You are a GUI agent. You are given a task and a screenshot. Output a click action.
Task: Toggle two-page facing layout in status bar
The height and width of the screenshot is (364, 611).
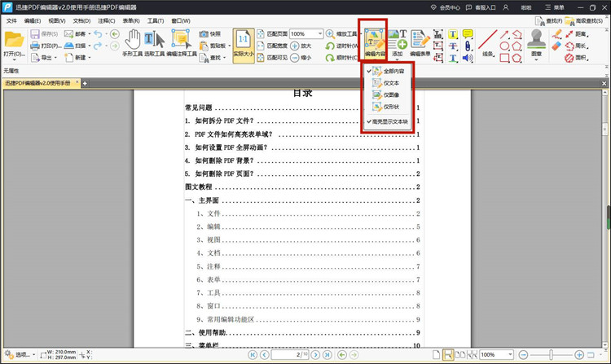point(460,355)
